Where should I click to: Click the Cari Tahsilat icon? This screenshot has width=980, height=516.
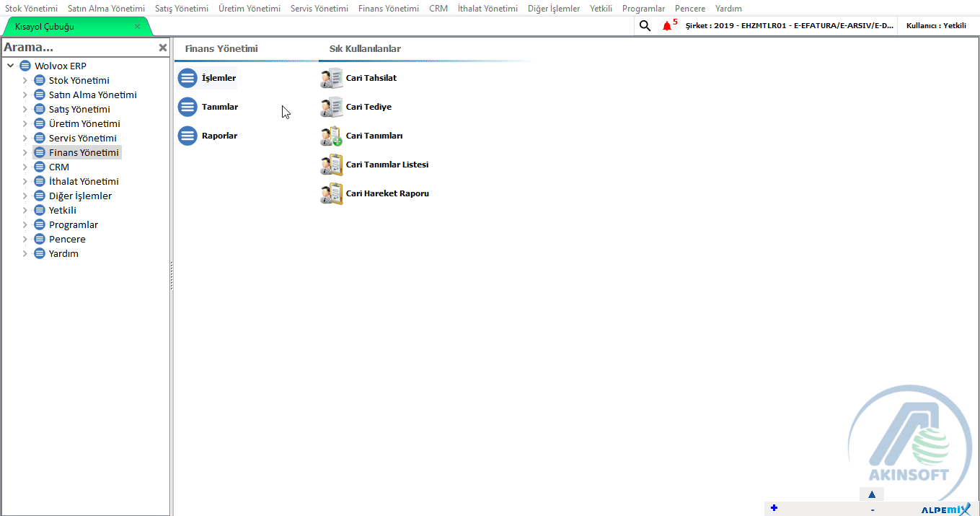(x=332, y=78)
